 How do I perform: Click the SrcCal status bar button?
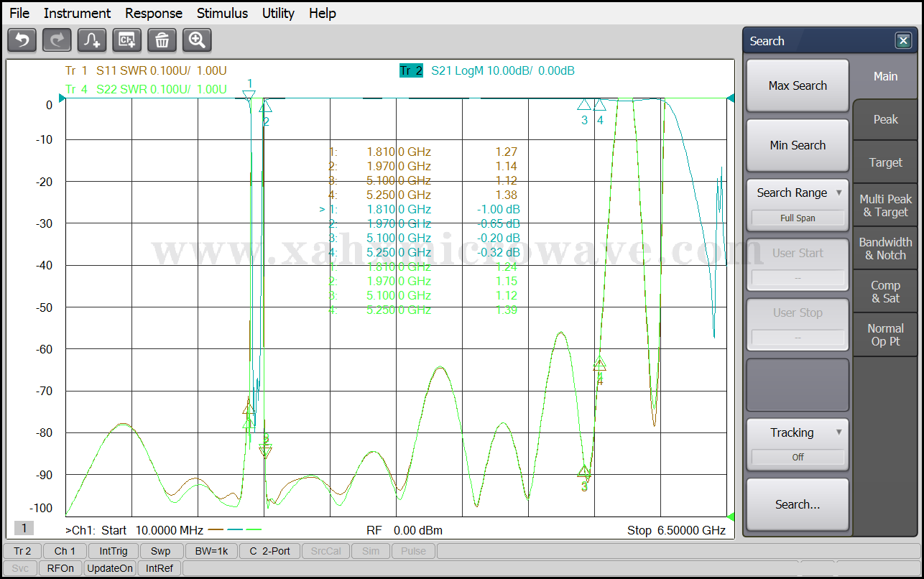[326, 551]
